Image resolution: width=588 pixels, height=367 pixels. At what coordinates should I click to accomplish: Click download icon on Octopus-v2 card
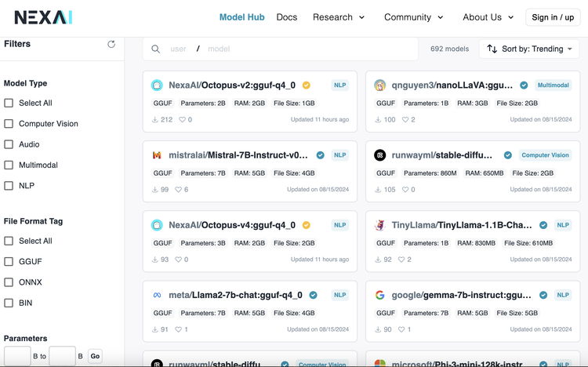(155, 120)
